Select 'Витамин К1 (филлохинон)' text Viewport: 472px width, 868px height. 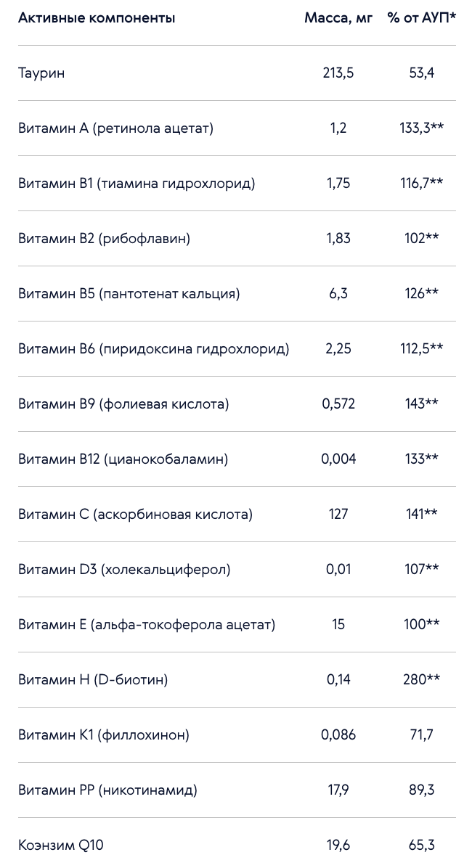point(104,734)
